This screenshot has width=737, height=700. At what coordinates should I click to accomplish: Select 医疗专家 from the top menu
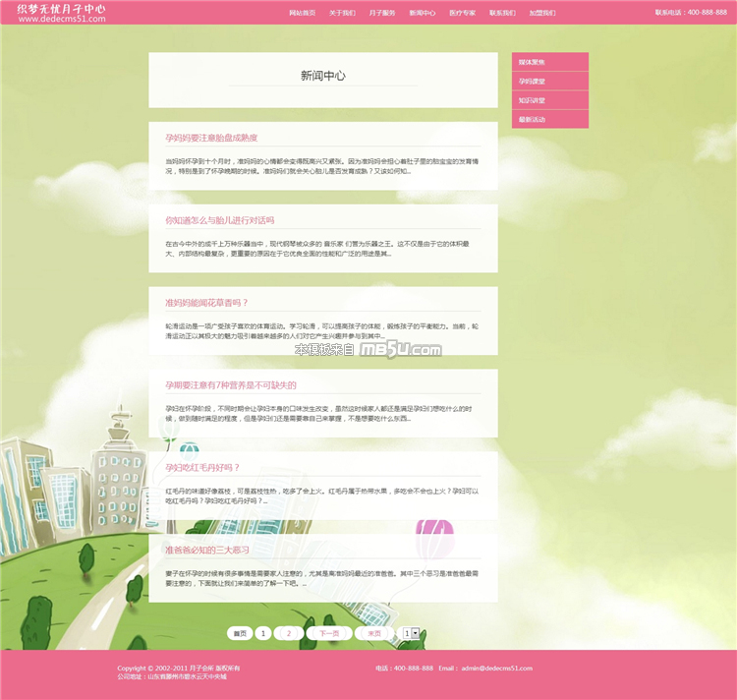[x=462, y=13]
